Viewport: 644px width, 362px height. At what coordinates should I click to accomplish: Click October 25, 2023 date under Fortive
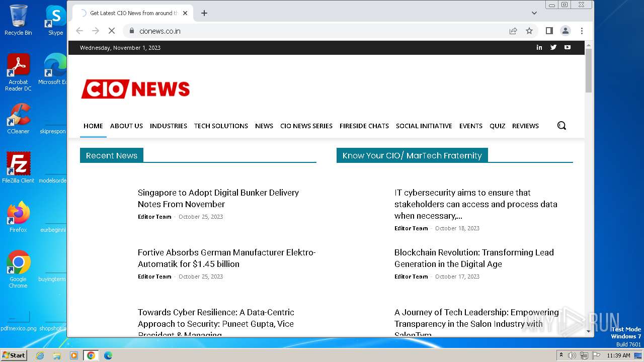(201, 277)
